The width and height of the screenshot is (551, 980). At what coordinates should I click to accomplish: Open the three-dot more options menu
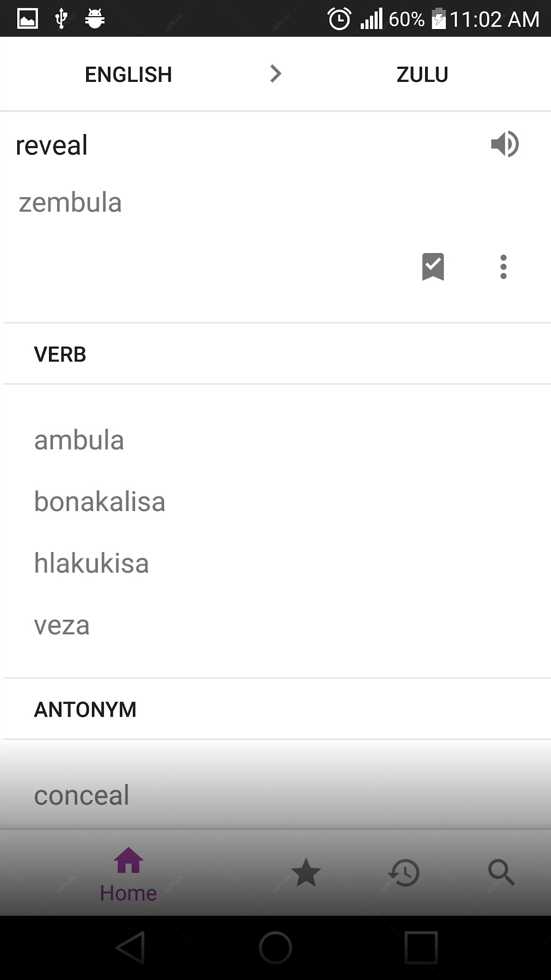(x=503, y=267)
